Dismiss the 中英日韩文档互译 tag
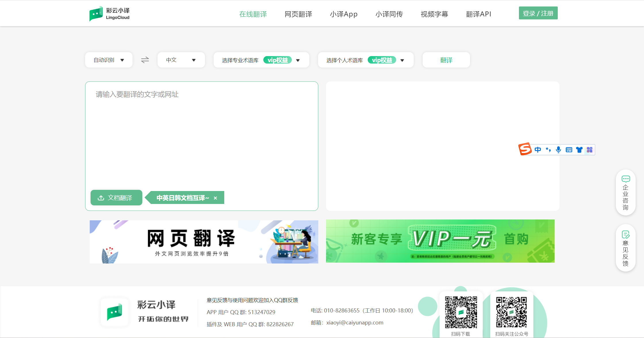The height and width of the screenshot is (338, 644). (x=216, y=198)
